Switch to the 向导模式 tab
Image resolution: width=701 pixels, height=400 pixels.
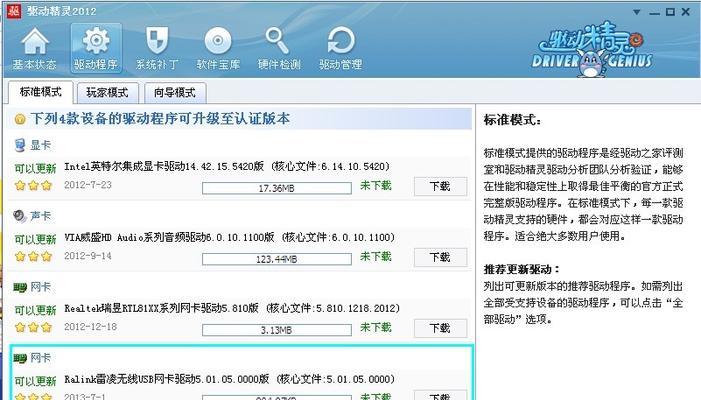tap(175, 93)
